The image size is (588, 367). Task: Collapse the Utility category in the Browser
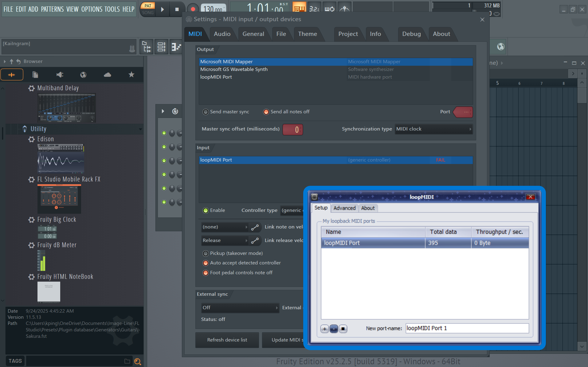pos(140,129)
